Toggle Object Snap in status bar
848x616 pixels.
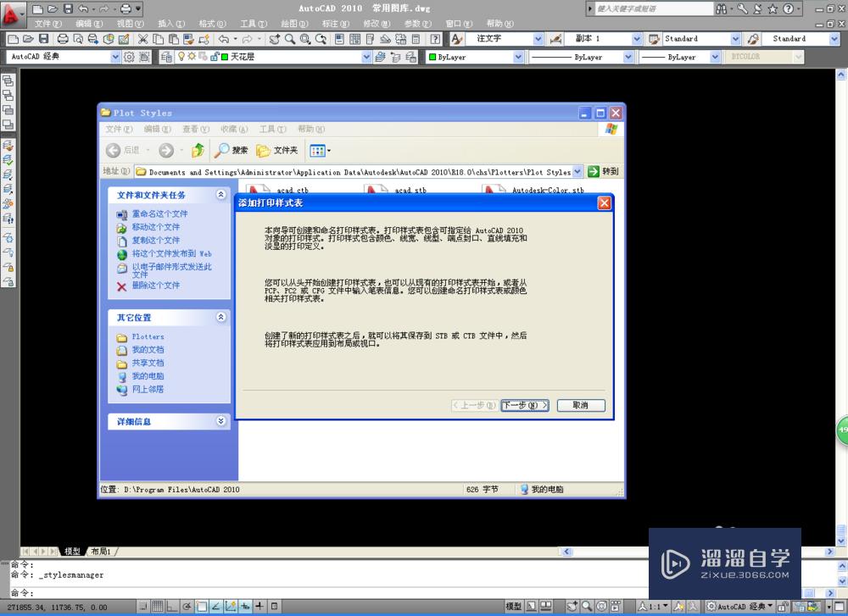[x=201, y=607]
